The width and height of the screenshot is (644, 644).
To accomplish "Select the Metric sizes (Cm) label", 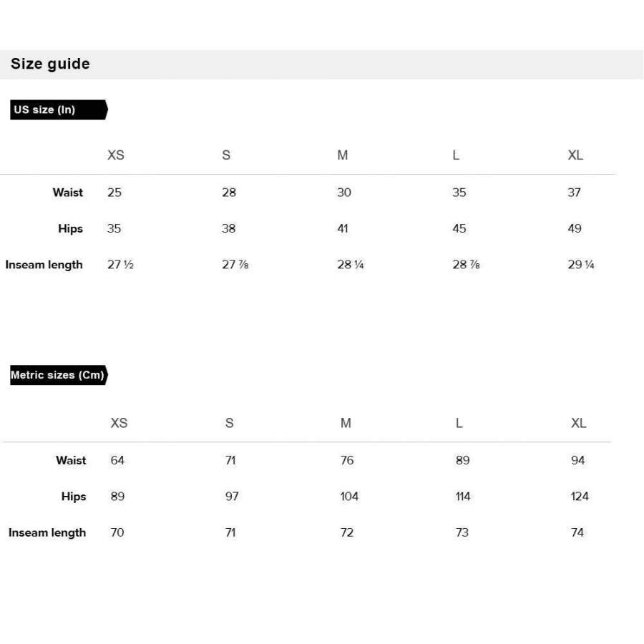I will 59,375.
